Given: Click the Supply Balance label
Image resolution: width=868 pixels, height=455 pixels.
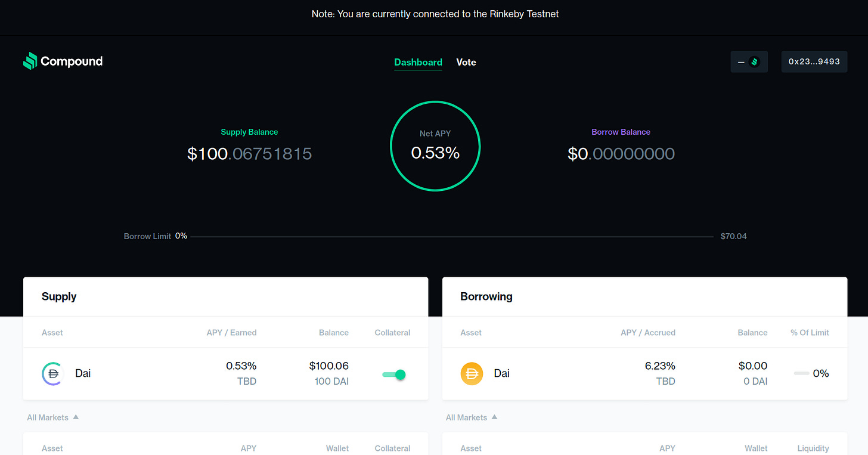Looking at the screenshot, I should (249, 132).
